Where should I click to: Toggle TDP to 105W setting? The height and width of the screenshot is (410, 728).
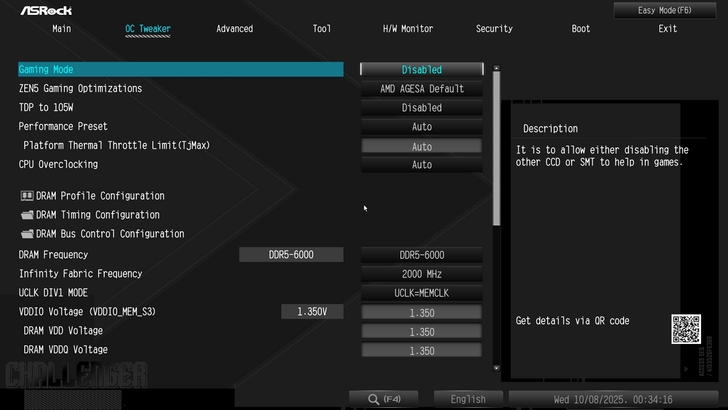tap(421, 108)
